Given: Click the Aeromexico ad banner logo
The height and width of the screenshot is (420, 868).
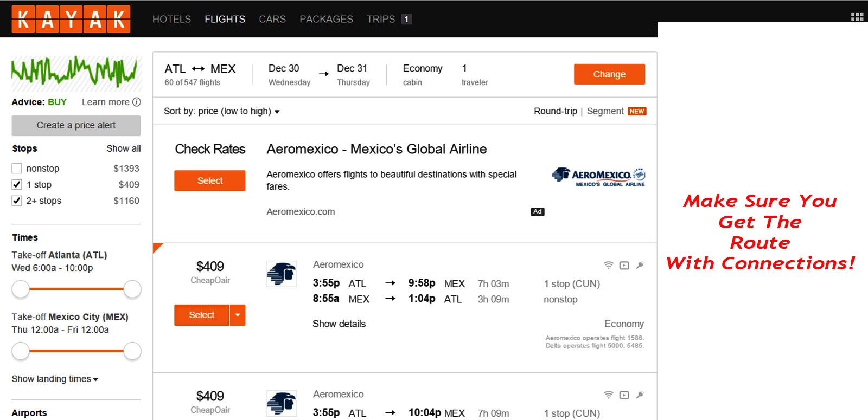Looking at the screenshot, I should [x=598, y=177].
